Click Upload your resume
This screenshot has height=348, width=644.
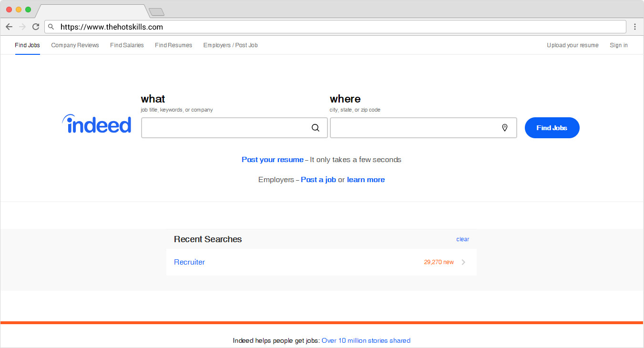[572, 45]
